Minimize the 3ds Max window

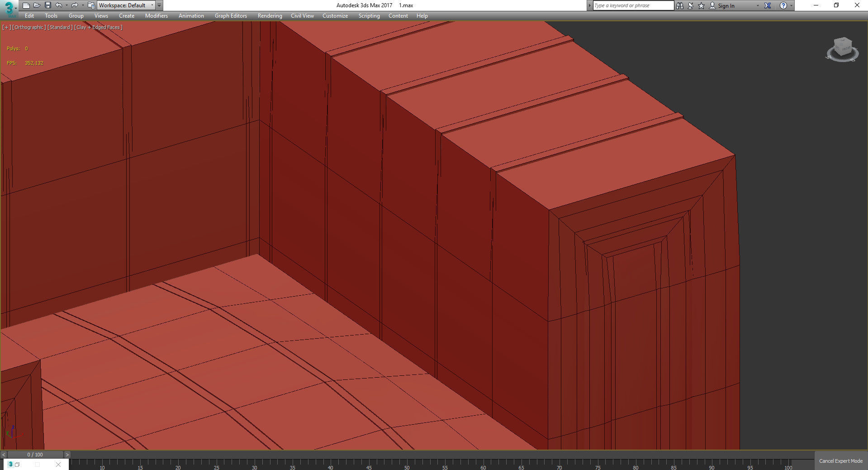(816, 5)
